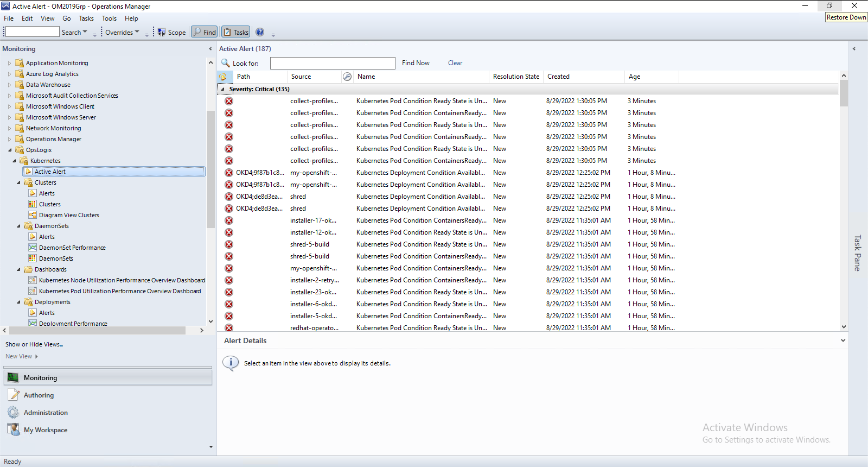
Task: Click the magnifier icon beside Look for
Action: (x=226, y=63)
